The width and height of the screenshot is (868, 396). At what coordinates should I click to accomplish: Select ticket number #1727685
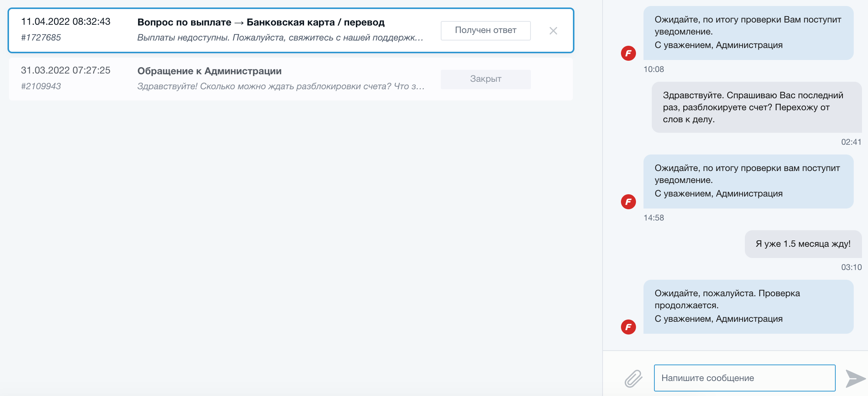pos(41,37)
